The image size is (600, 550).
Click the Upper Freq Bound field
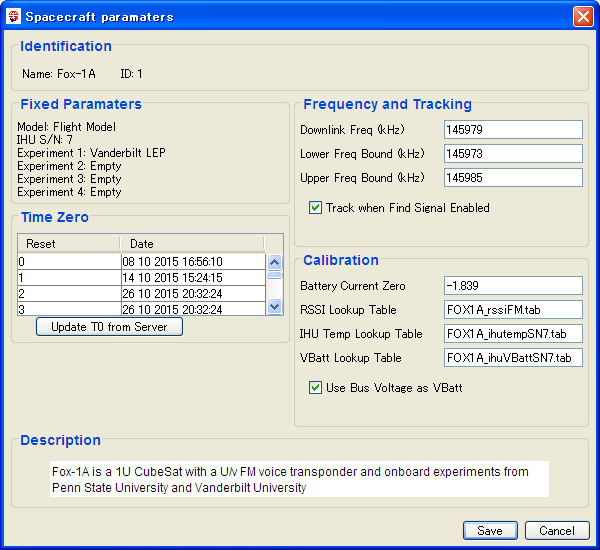coord(513,178)
